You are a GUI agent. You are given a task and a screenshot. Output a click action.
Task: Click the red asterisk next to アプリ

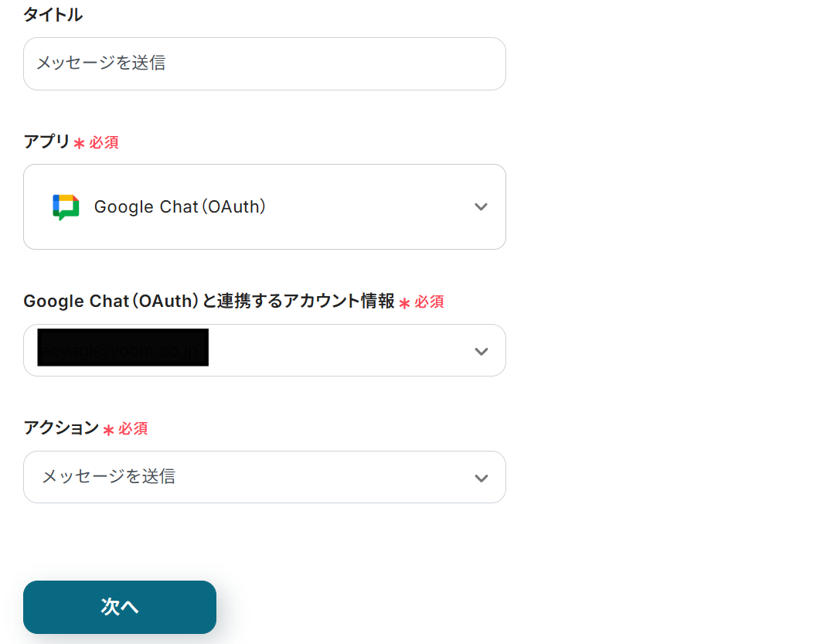79,143
